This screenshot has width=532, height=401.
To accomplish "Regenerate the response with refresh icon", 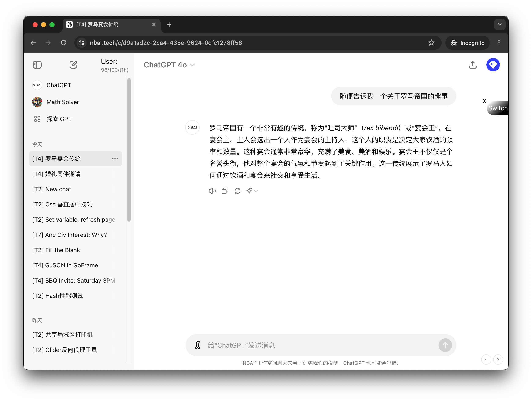I will pos(238,191).
